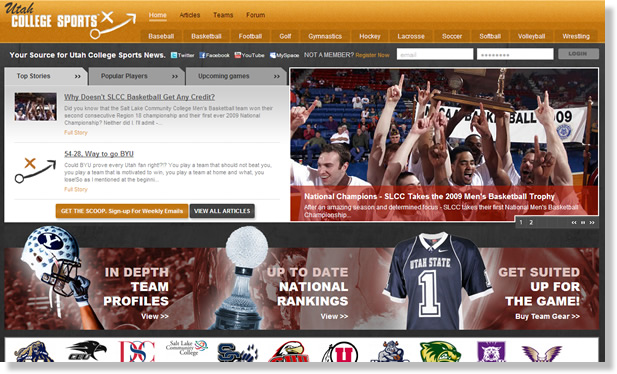Click the cougar mascot logo at far left
The width and height of the screenshot is (617, 374).
34,352
